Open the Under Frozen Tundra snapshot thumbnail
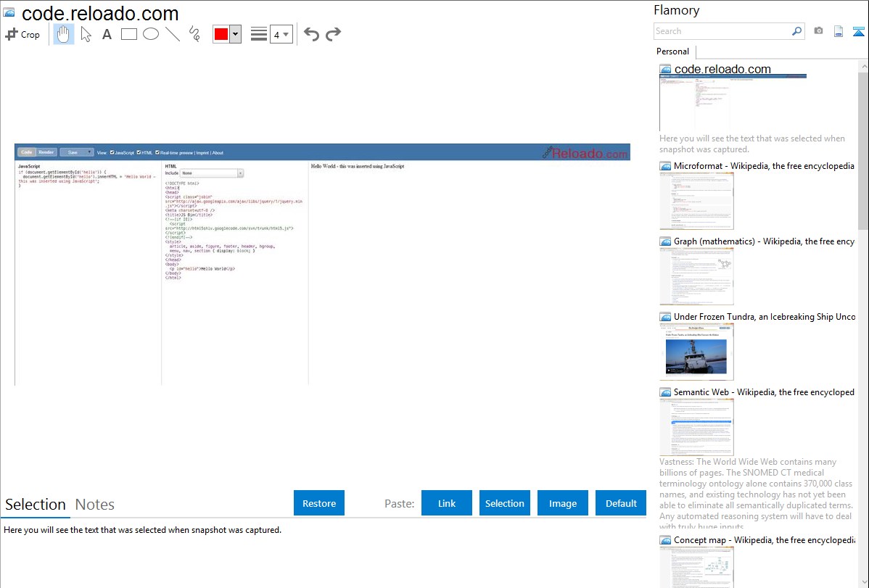This screenshot has width=869, height=588. [696, 352]
